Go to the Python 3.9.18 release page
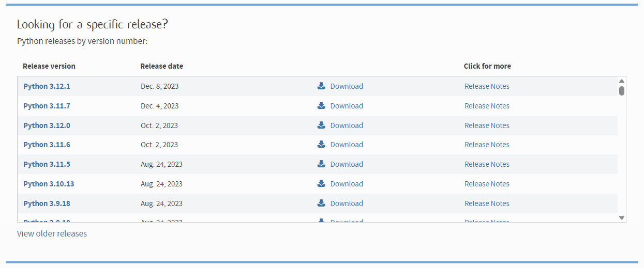 pyautogui.click(x=47, y=203)
